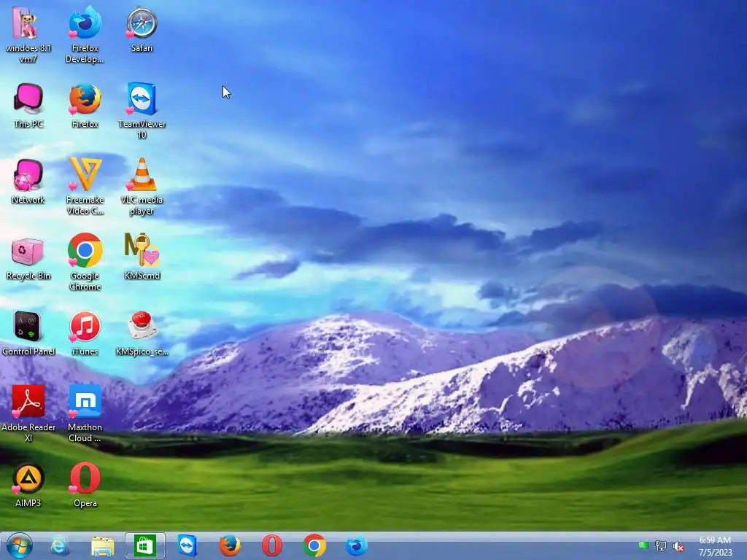This screenshot has width=747, height=560.
Task: Open the network tray icon
Action: (x=661, y=545)
